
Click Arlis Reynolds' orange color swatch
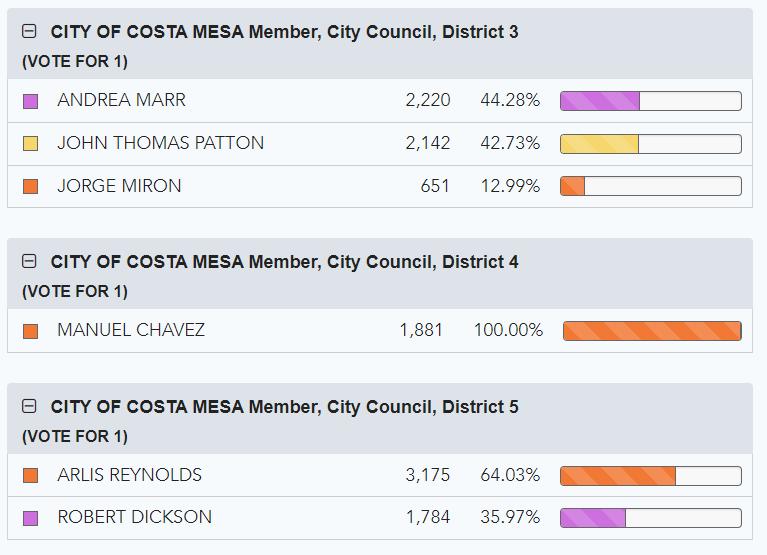pyautogui.click(x=30, y=476)
